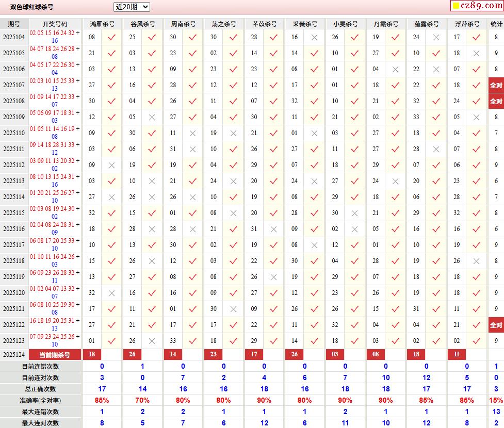The width and height of the screenshot is (504, 428).
Task: Click the cross mark for 谷风杀号 in period 2025109
Action: [152, 117]
